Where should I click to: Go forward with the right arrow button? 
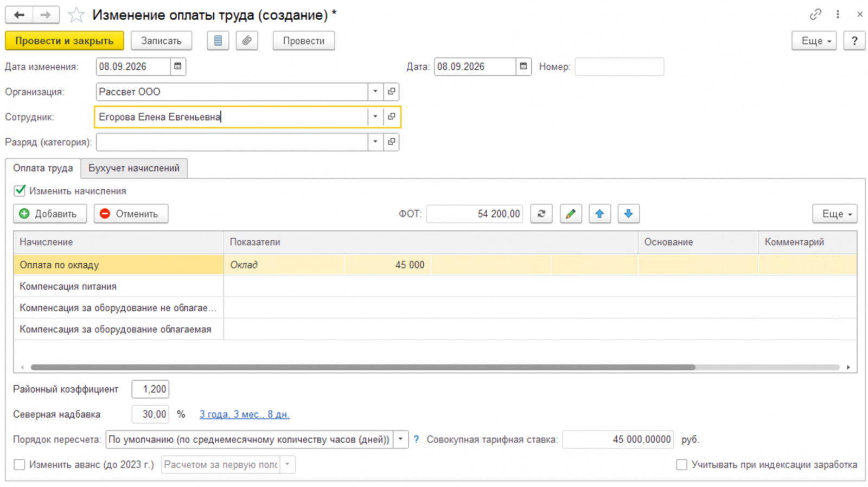click(46, 15)
